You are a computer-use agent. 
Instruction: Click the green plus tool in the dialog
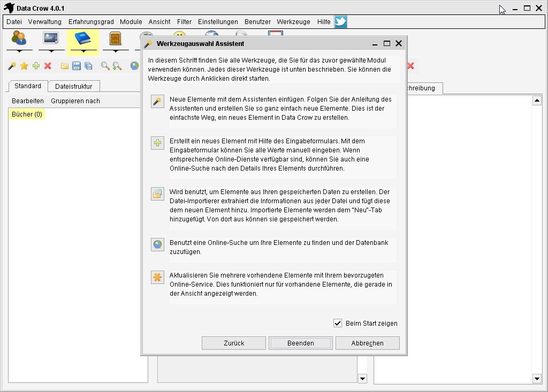coord(157,143)
